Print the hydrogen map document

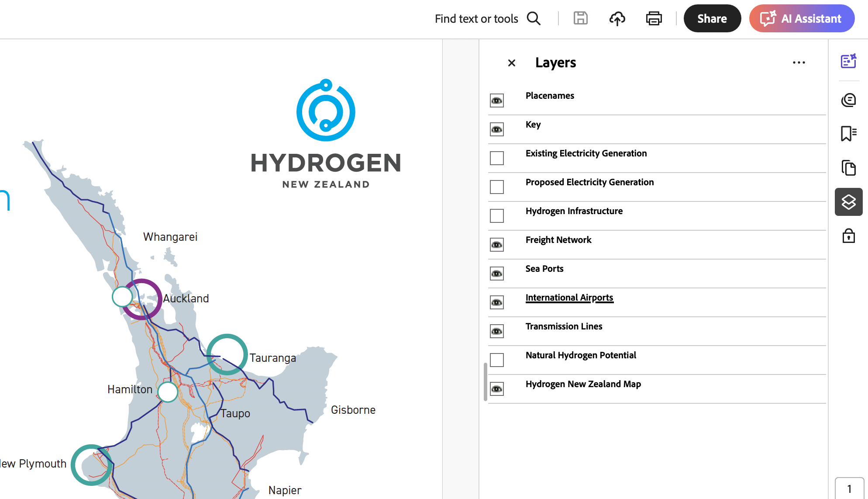pyautogui.click(x=654, y=19)
